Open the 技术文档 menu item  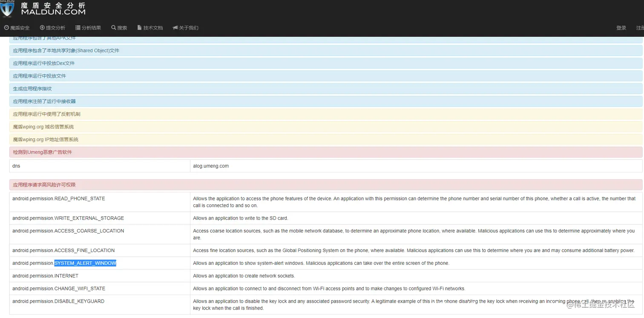click(150, 28)
